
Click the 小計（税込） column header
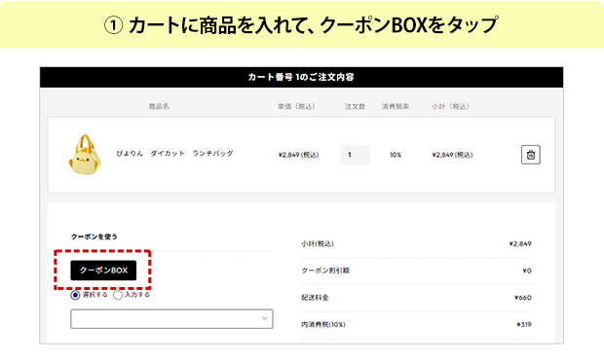click(450, 107)
